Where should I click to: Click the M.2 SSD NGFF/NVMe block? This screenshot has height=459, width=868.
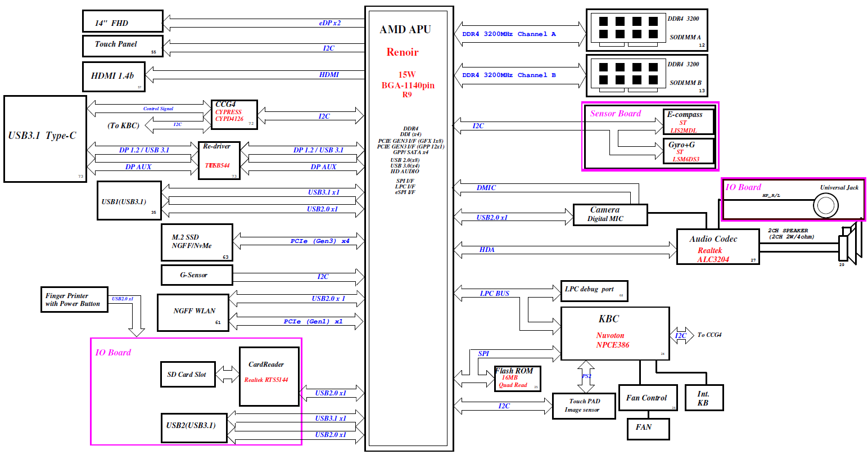pos(197,242)
